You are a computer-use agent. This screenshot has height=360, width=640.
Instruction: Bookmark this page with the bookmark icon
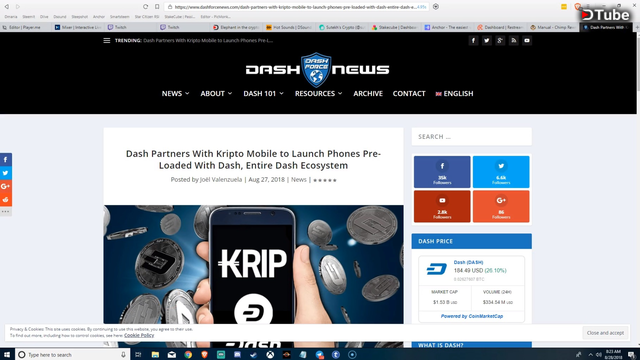[157, 7]
